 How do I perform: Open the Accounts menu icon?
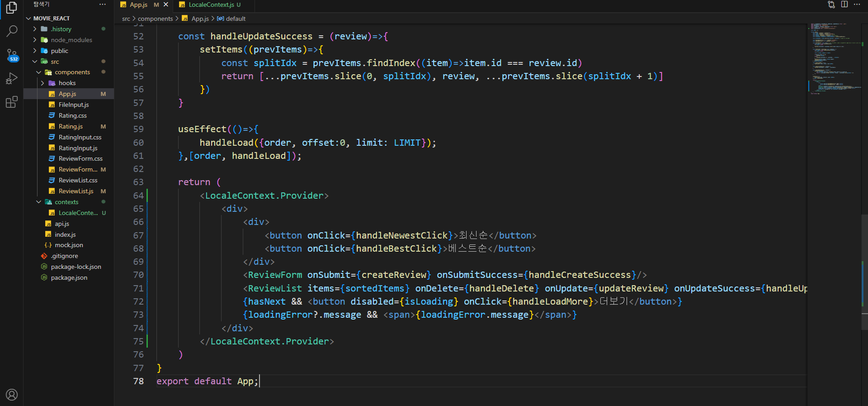pyautogui.click(x=11, y=395)
